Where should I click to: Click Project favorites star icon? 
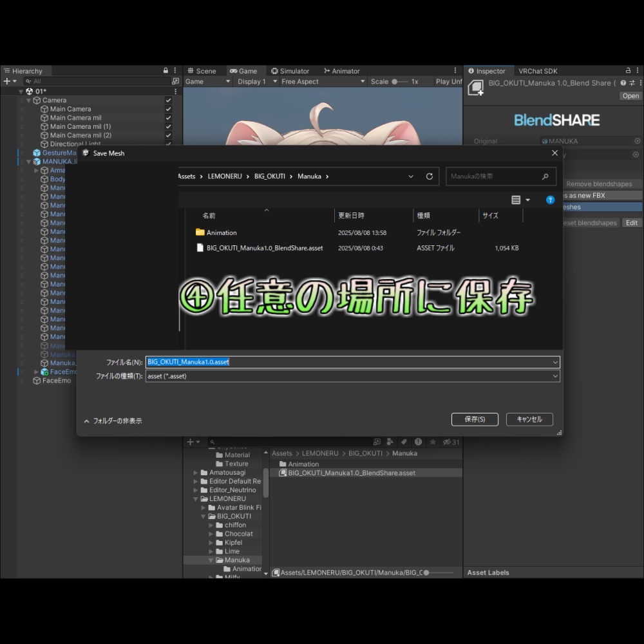(x=433, y=442)
